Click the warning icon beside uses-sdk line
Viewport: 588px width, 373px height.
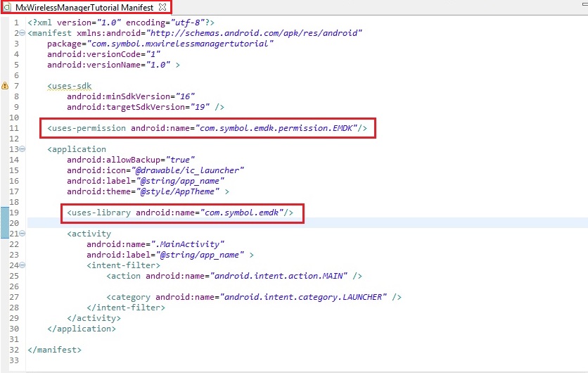pyautogui.click(x=5, y=86)
